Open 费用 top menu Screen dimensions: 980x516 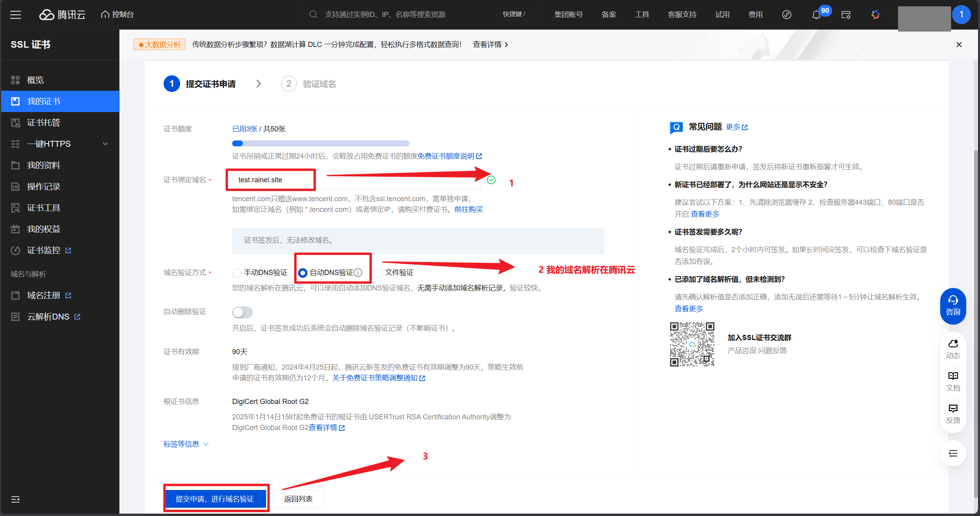pyautogui.click(x=756, y=15)
